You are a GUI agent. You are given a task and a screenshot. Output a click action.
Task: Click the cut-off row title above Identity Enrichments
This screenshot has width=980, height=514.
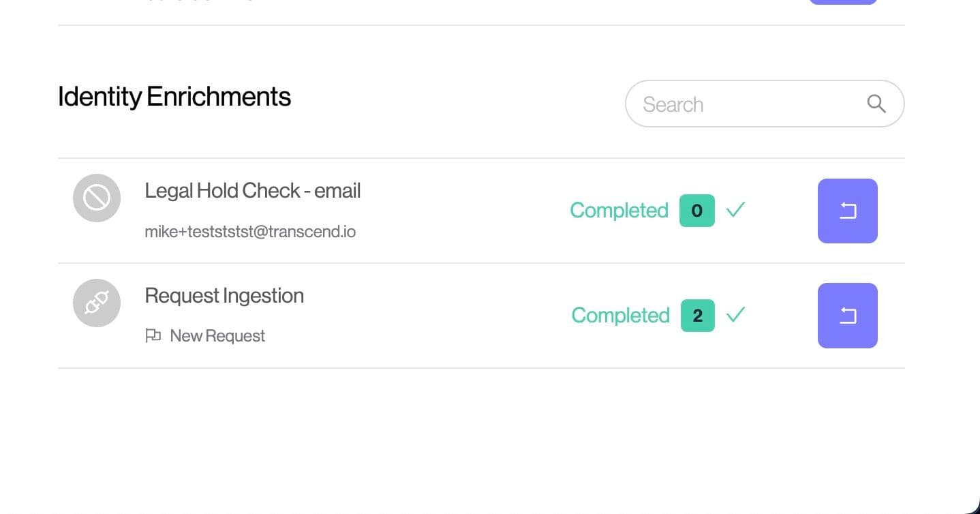click(x=198, y=2)
